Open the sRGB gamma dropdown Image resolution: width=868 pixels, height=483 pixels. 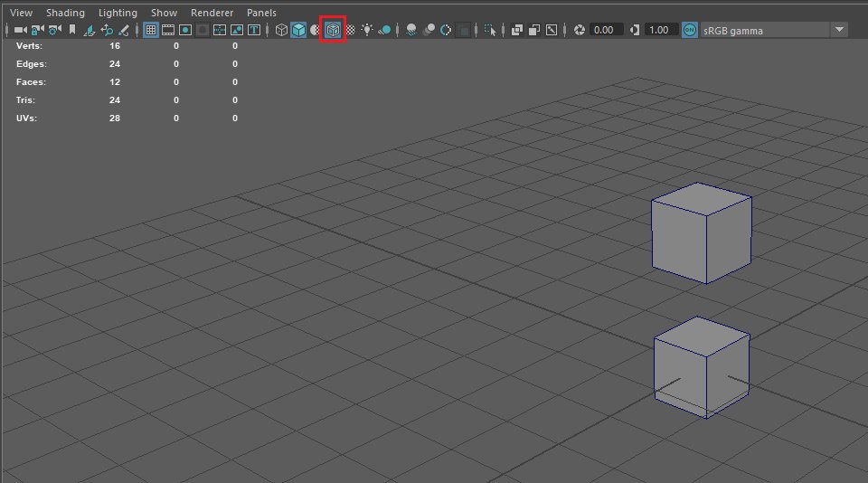[x=773, y=30]
